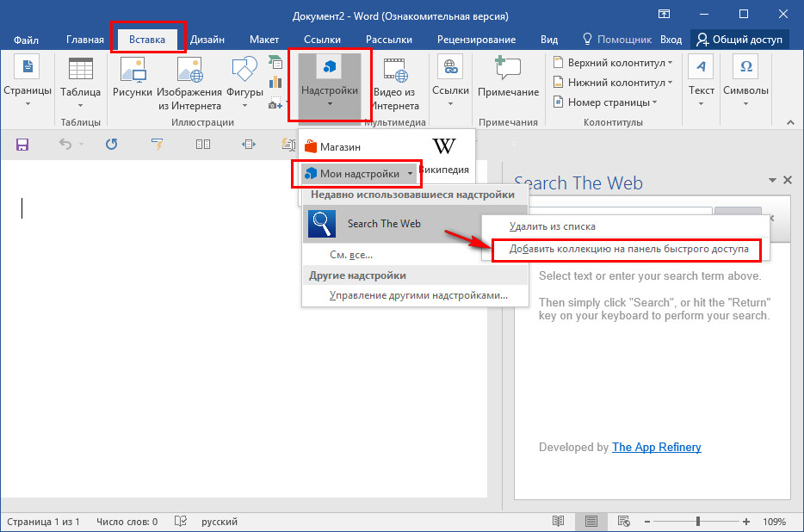Click См. все... to view all add-ins
Screen dimensions: 804x532
tap(351, 255)
